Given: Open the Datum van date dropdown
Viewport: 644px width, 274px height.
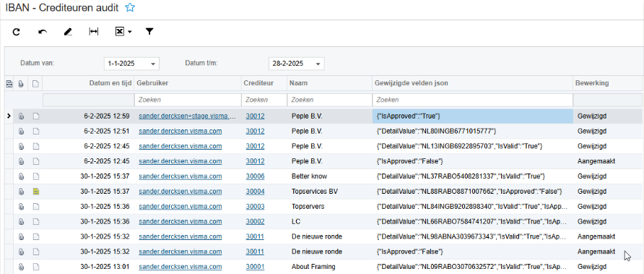Looking at the screenshot, I should pos(153,64).
